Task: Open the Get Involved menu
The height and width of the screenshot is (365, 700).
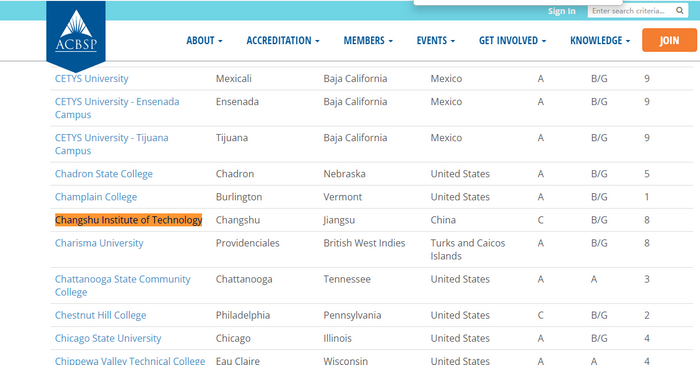Action: (512, 41)
